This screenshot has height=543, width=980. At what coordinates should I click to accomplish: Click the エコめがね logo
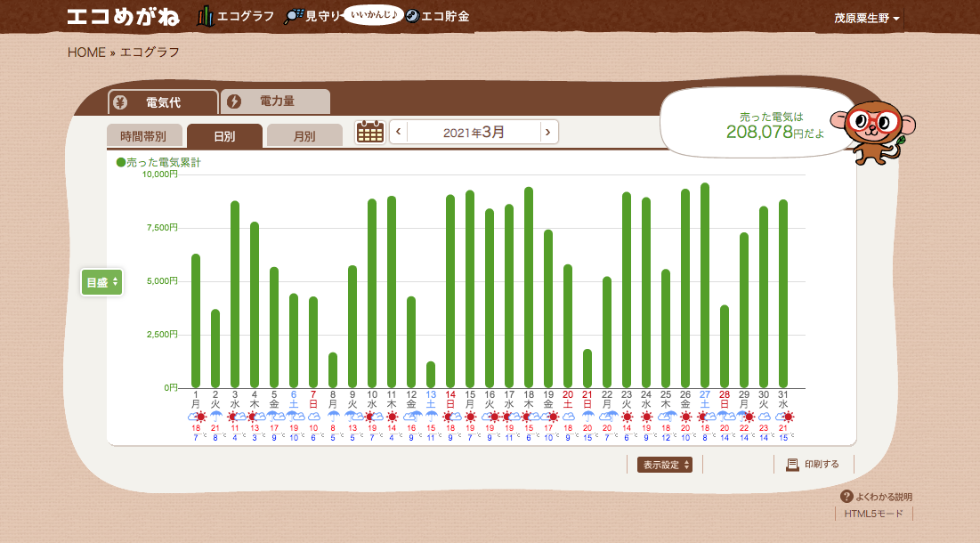point(123,17)
